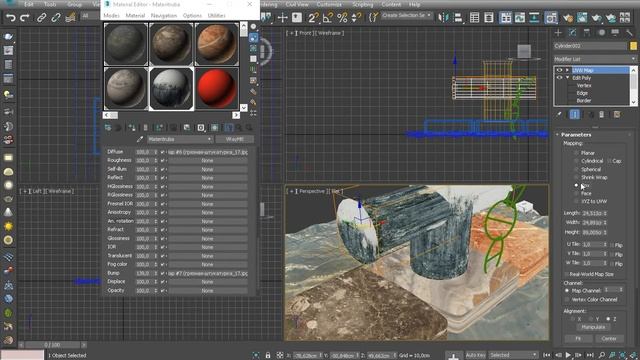640x360 pixels.
Task: Open the Navigation menu in Material Editor
Action: coord(164,16)
